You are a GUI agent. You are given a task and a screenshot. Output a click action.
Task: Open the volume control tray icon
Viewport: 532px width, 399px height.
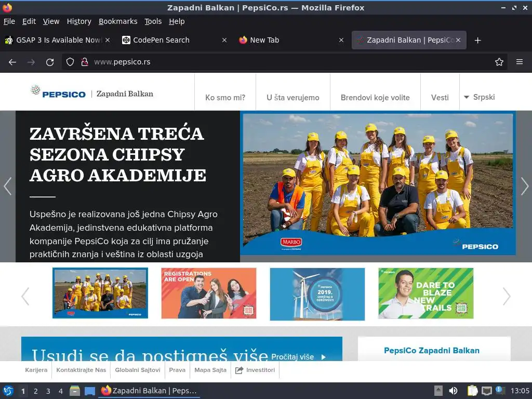(453, 391)
